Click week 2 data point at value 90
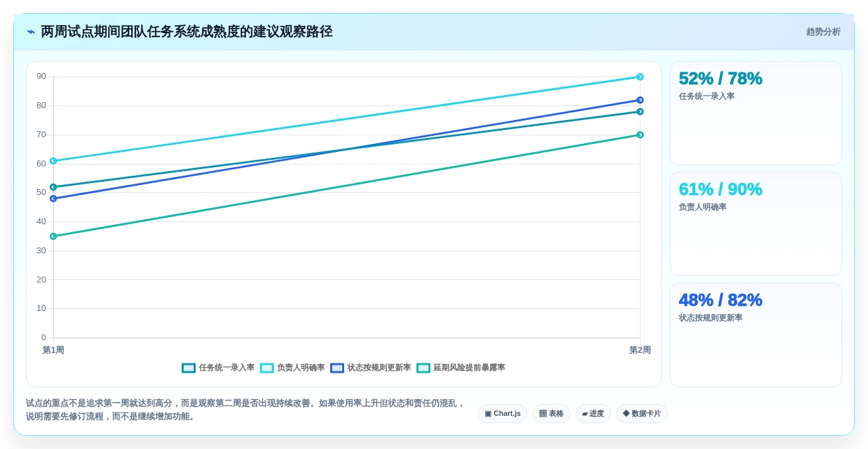This screenshot has width=868, height=449. coord(640,77)
